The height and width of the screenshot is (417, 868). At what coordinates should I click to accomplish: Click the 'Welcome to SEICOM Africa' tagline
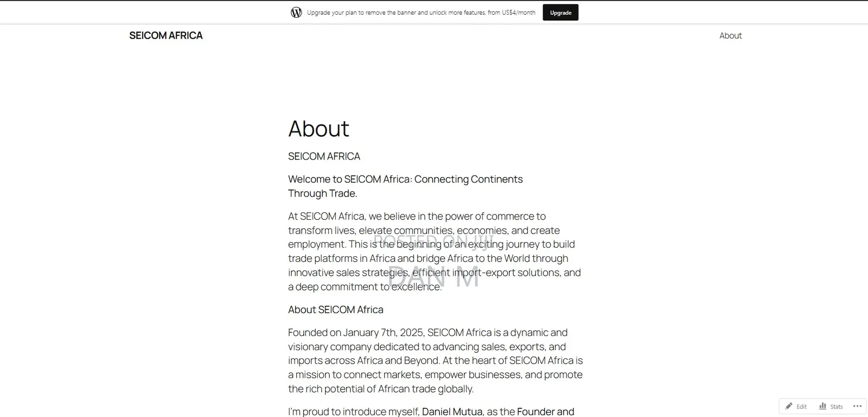pos(405,186)
